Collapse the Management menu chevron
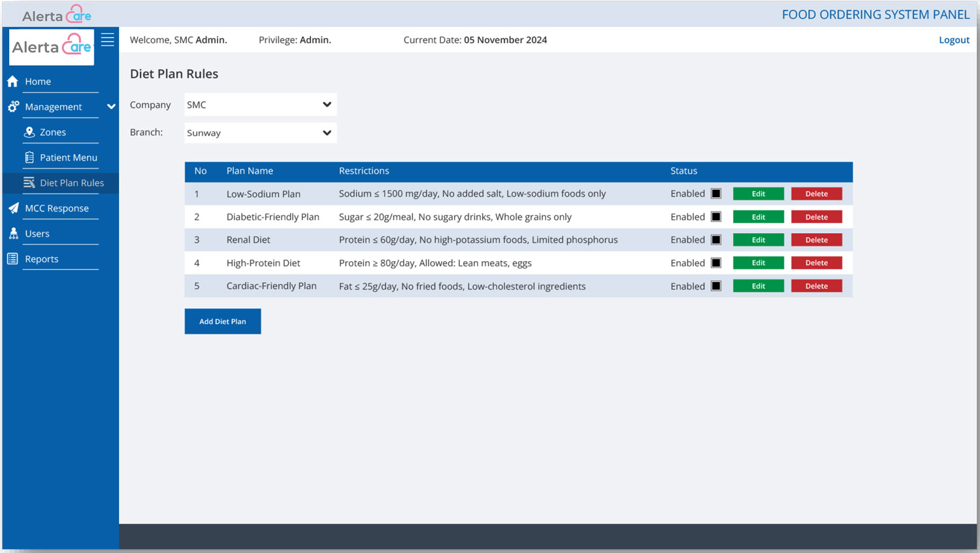Screen dimensions: 980x553 (x=111, y=106)
